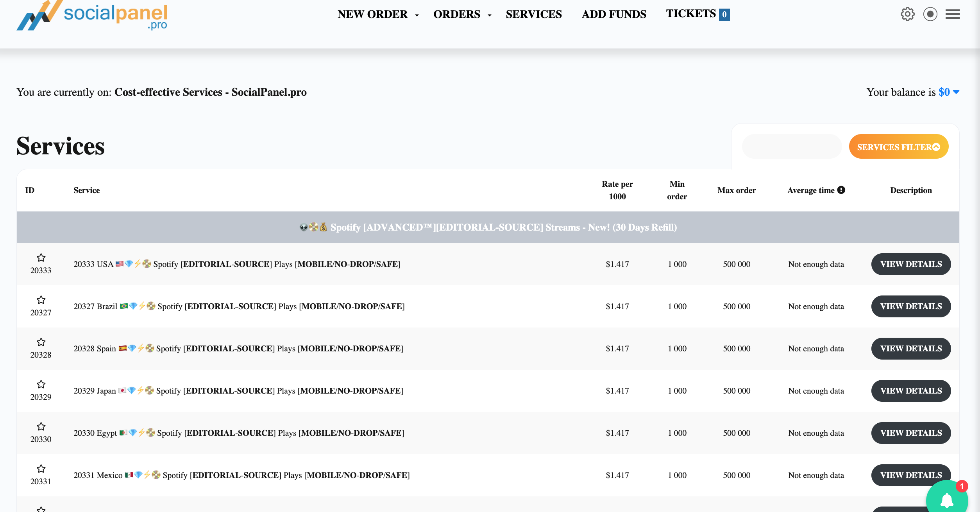Select the 20328 Spain Spotify Plays service name

238,349
